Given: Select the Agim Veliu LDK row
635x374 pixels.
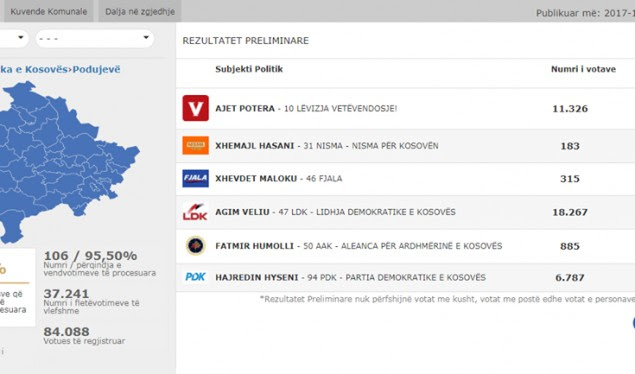Looking at the screenshot, I should [x=405, y=212].
